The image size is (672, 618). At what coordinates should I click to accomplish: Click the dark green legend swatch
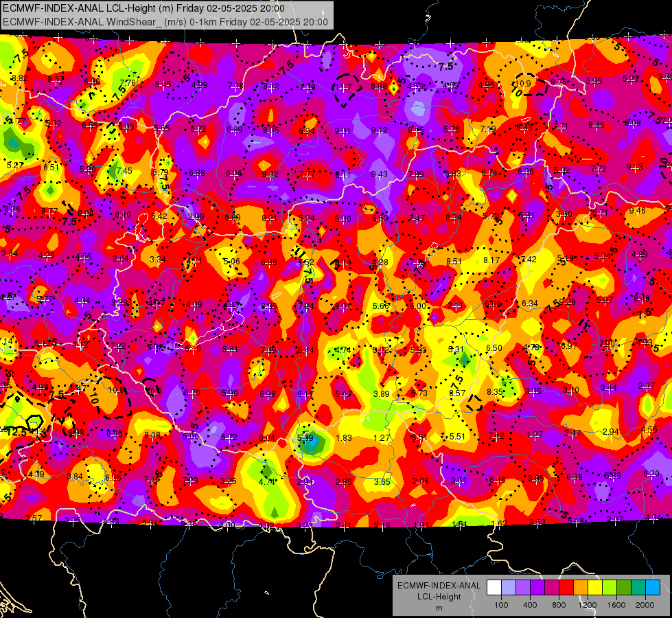pyautogui.click(x=623, y=588)
